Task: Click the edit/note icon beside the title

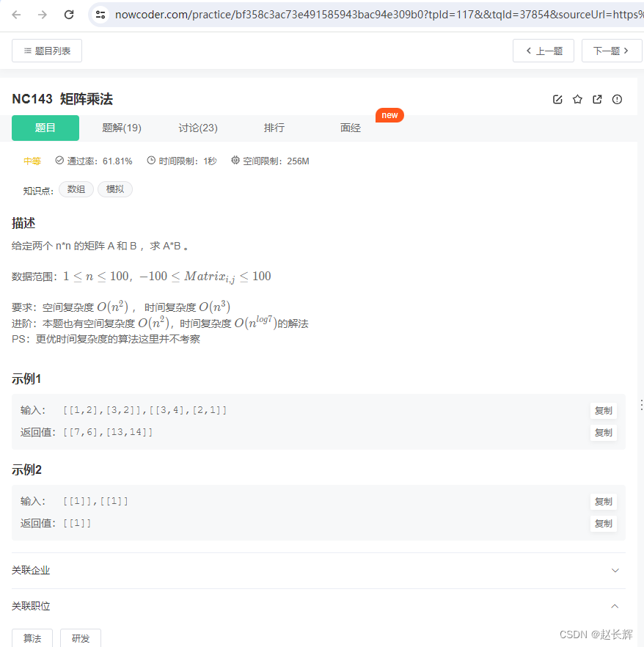Action: pyautogui.click(x=557, y=99)
